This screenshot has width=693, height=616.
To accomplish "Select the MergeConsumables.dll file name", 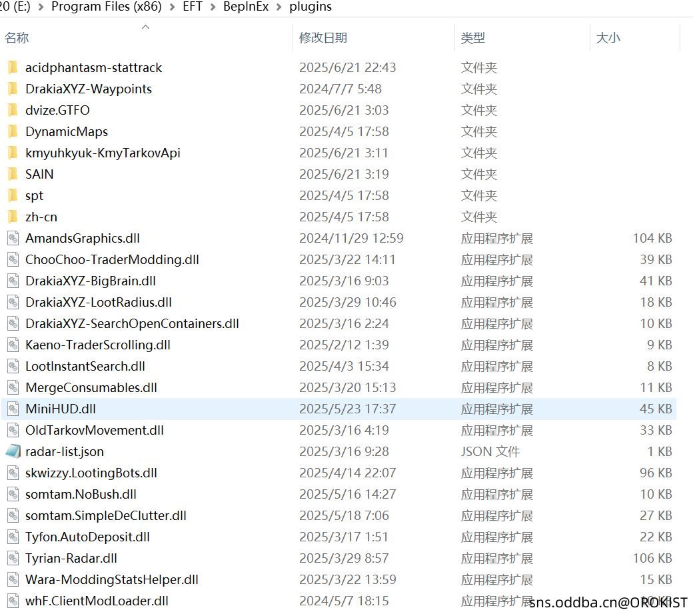I will [x=91, y=388].
